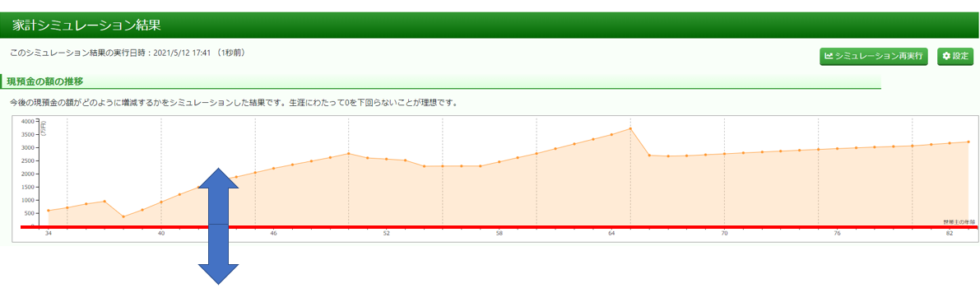Select the local peak data point at age 50
This screenshot has width=980, height=302.
[x=349, y=153]
